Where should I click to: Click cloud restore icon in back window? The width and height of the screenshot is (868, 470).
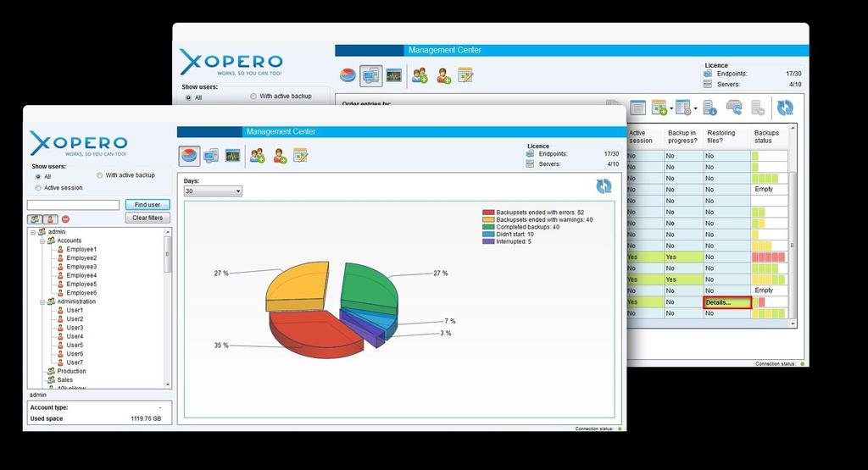pos(734,108)
